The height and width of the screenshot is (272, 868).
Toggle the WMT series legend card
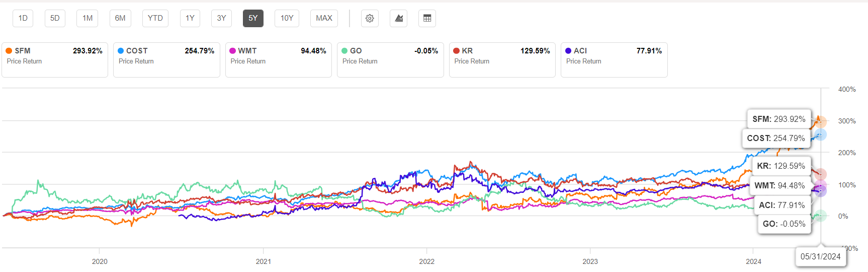pos(279,60)
